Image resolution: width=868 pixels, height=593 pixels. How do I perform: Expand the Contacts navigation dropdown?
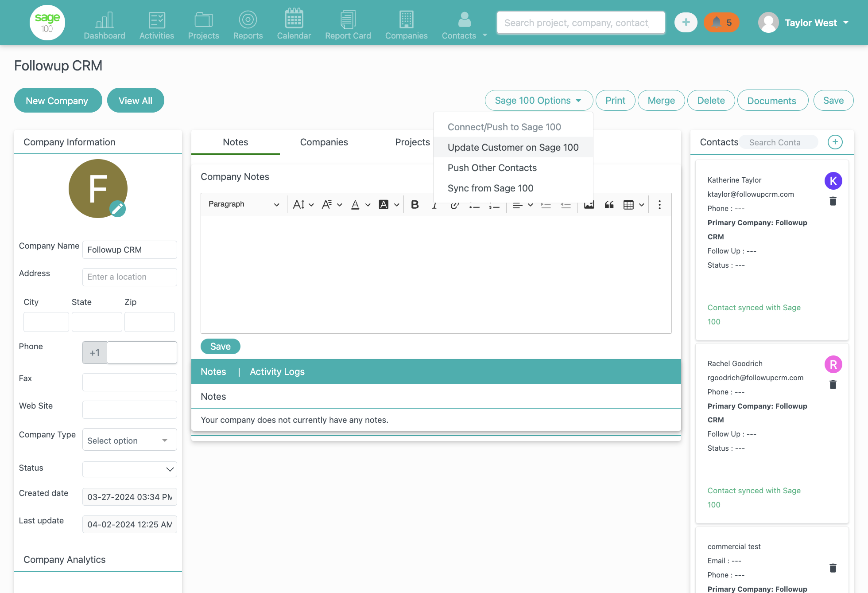coord(485,35)
